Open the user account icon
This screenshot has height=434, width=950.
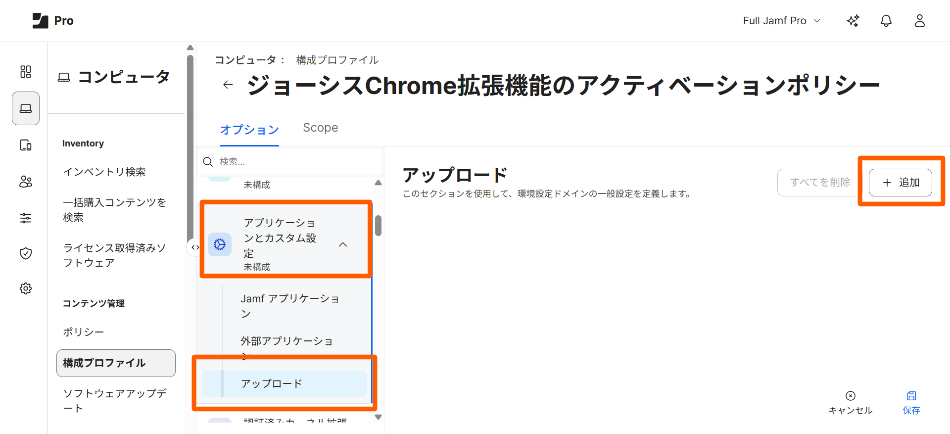click(919, 21)
